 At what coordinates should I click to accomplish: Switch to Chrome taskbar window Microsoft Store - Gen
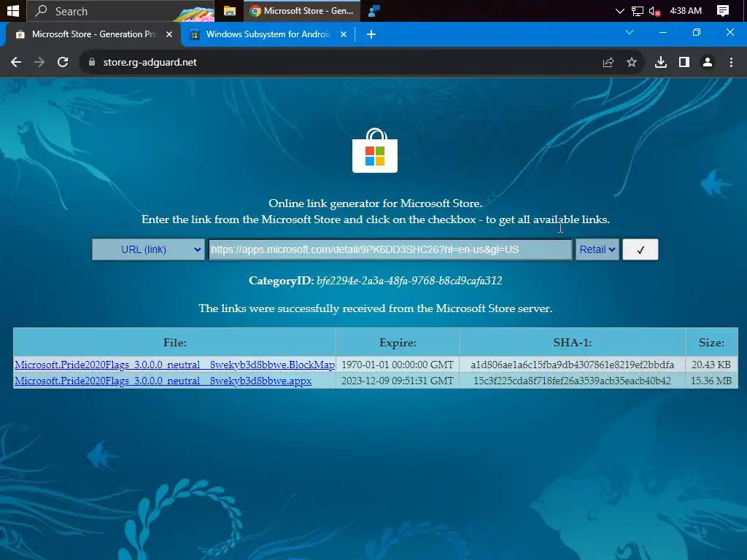(x=302, y=10)
